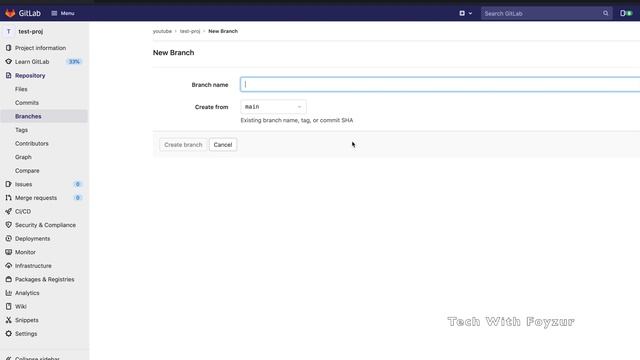Screen dimensions: 640x360
Task: Click the Learn GitLab icon
Action: point(9,62)
